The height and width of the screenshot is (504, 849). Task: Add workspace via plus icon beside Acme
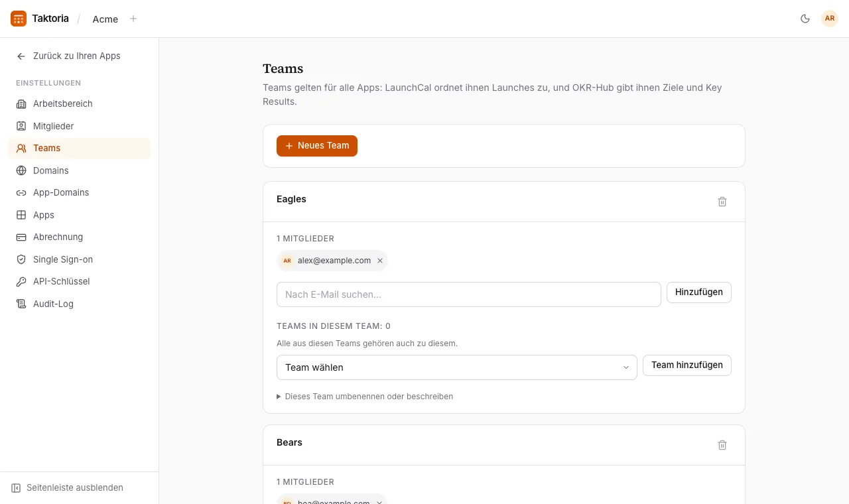[133, 19]
